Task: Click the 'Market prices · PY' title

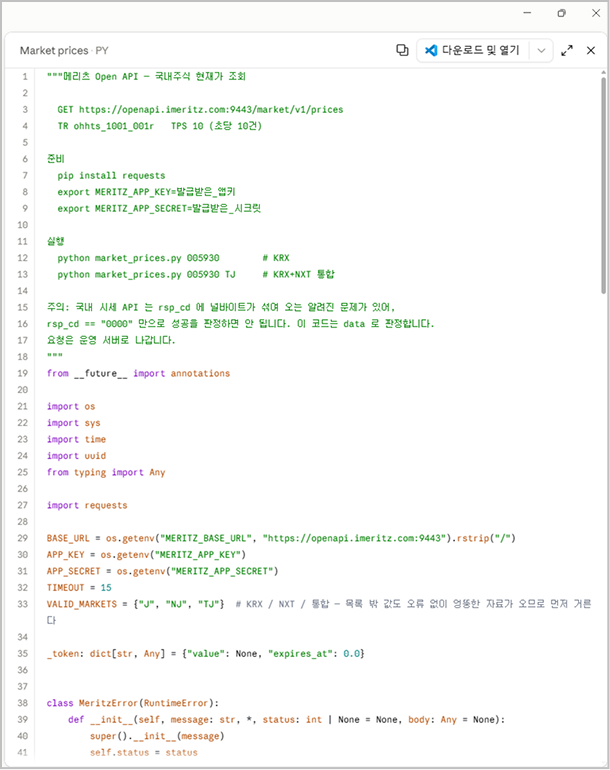Action: 64,51
